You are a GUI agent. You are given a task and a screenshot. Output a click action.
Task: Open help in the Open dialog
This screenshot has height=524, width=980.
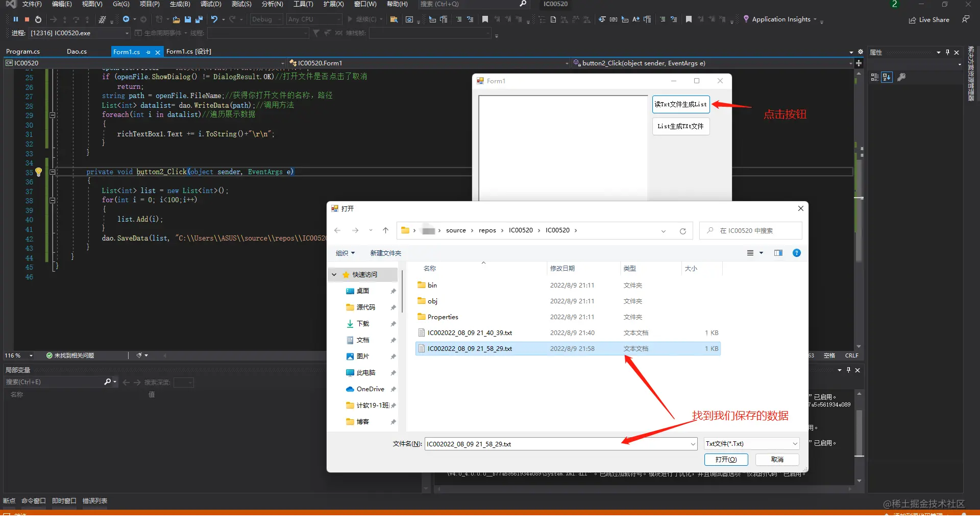click(796, 253)
